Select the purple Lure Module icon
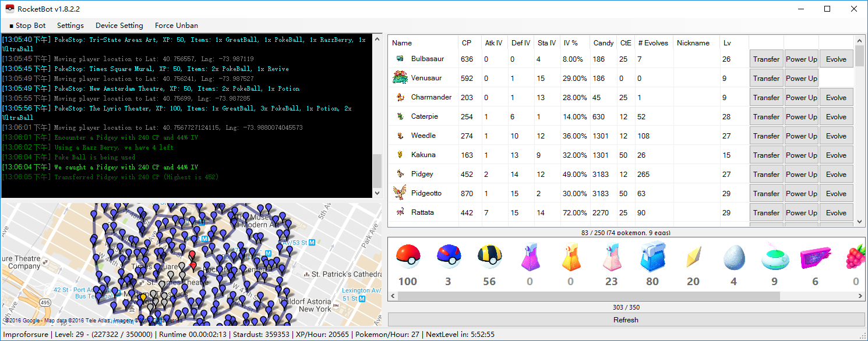868x341 pixels. [x=815, y=256]
